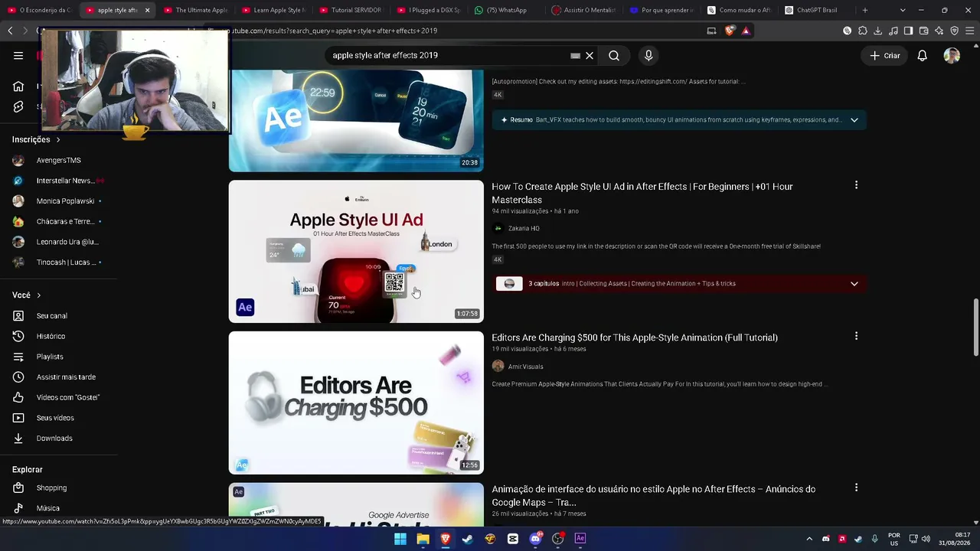Start voice search with the microphone icon
Screen dimensions: 980x551
tap(648, 55)
